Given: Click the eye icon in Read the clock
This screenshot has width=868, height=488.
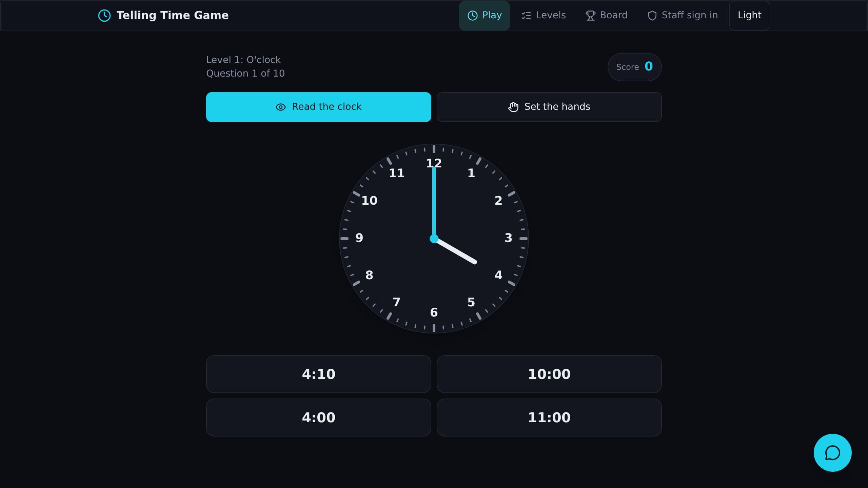Looking at the screenshot, I should point(280,107).
